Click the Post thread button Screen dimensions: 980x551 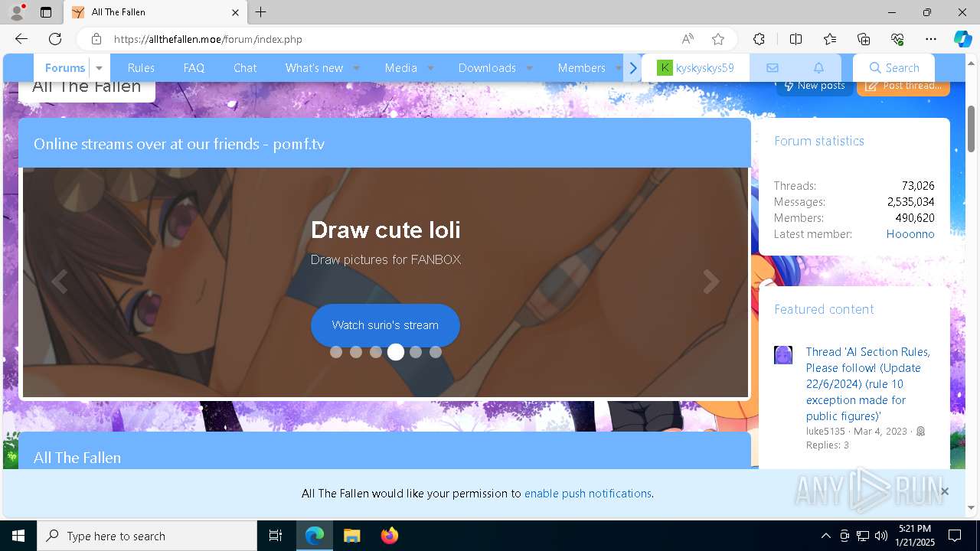(x=903, y=86)
